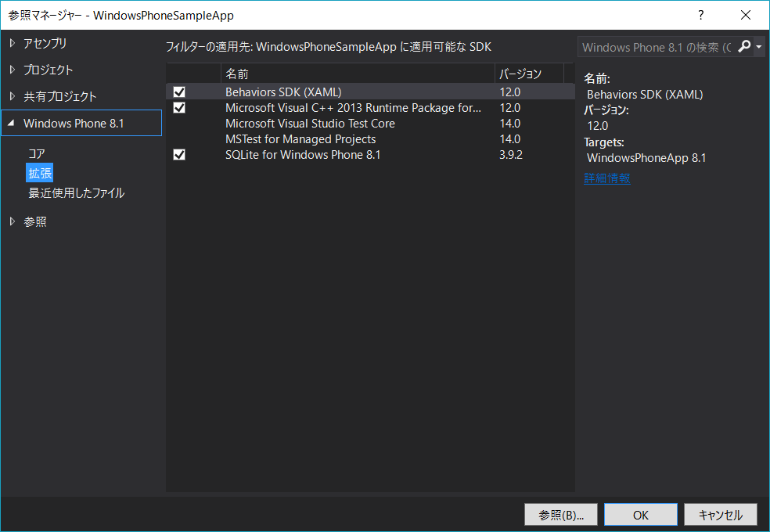Confirm with the OK button

point(640,514)
